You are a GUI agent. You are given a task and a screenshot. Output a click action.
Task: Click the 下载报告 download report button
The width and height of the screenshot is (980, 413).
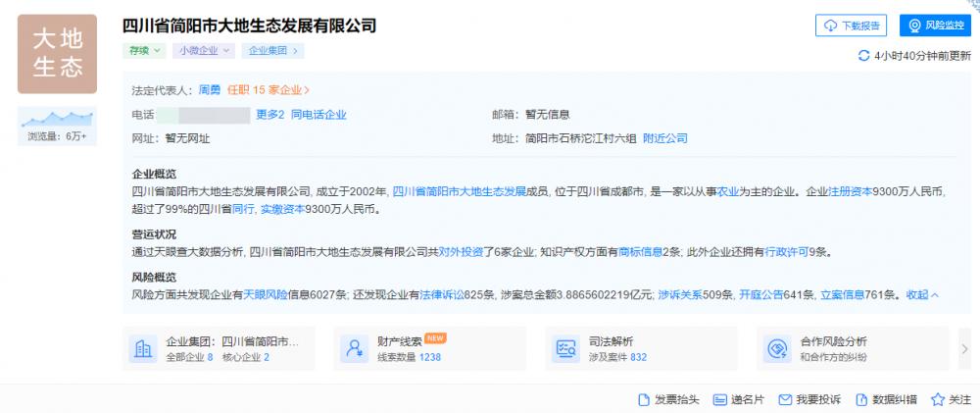pyautogui.click(x=851, y=26)
